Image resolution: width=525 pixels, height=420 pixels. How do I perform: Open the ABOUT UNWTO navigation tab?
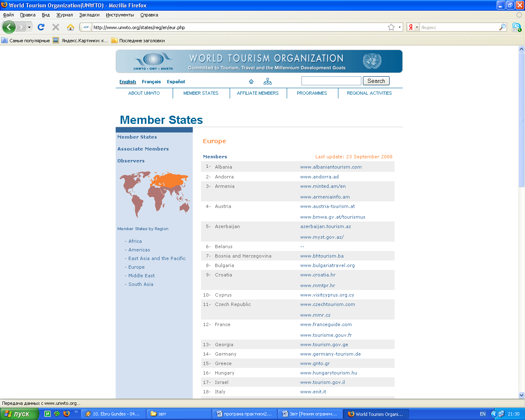coord(144,93)
